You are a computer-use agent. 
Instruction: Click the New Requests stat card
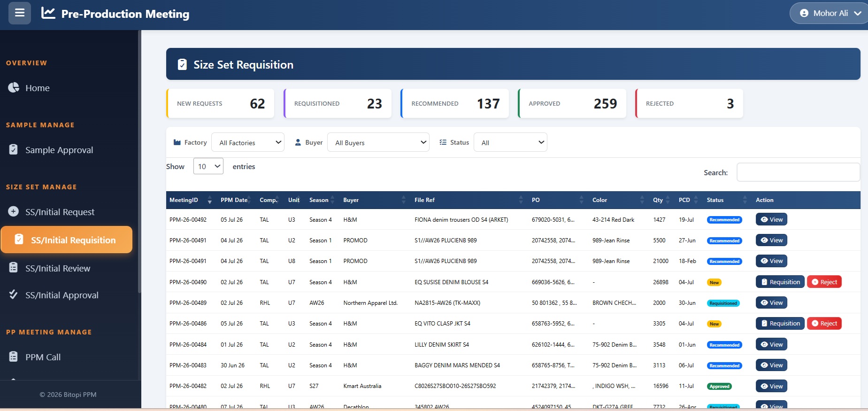tap(220, 103)
